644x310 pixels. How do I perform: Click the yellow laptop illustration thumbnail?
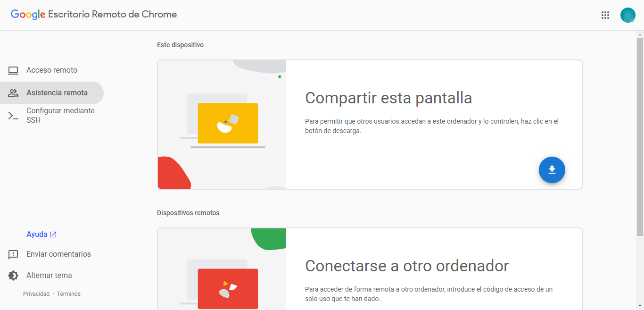(228, 123)
